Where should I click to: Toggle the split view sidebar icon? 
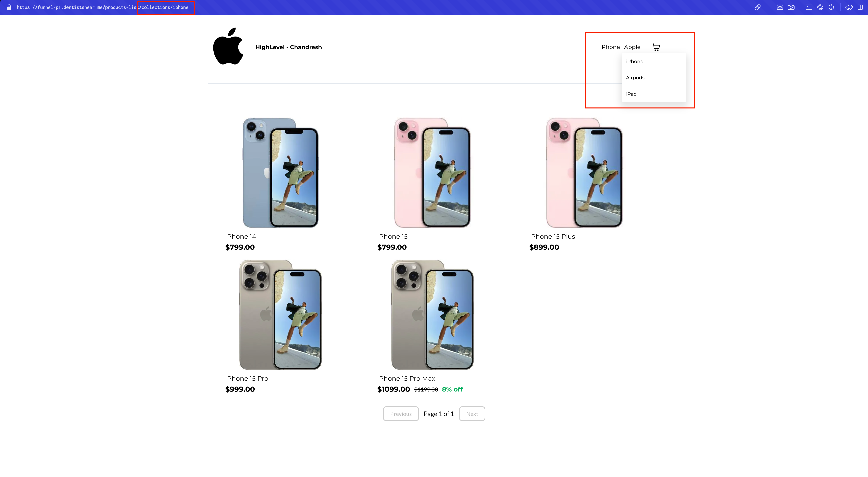(860, 7)
